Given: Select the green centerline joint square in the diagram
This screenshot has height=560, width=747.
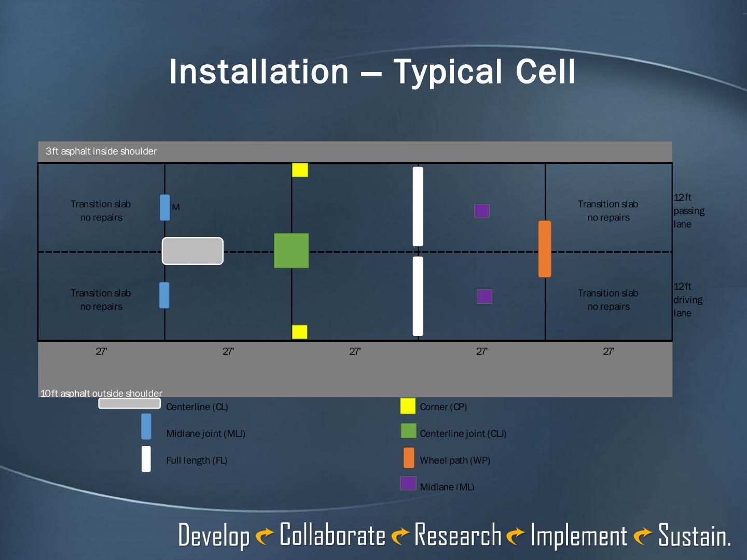Looking at the screenshot, I should click(x=291, y=250).
